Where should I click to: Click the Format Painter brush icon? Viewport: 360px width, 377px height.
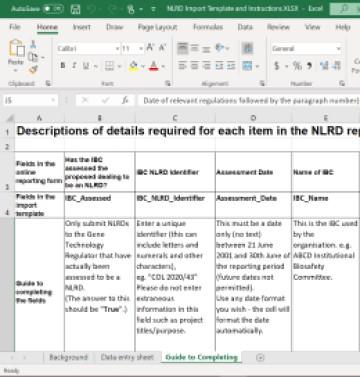tap(33, 69)
